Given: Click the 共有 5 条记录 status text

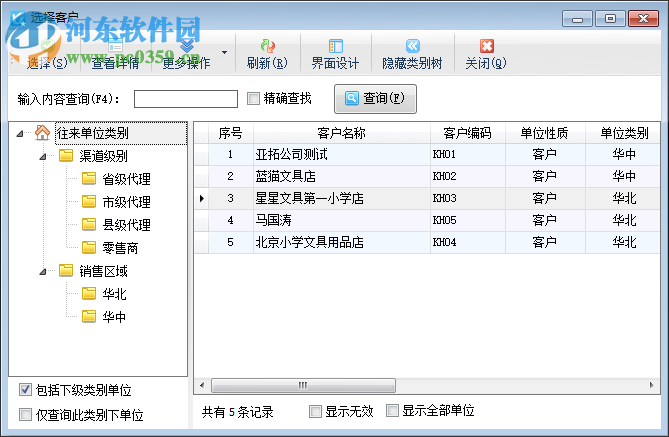Looking at the screenshot, I should [238, 412].
